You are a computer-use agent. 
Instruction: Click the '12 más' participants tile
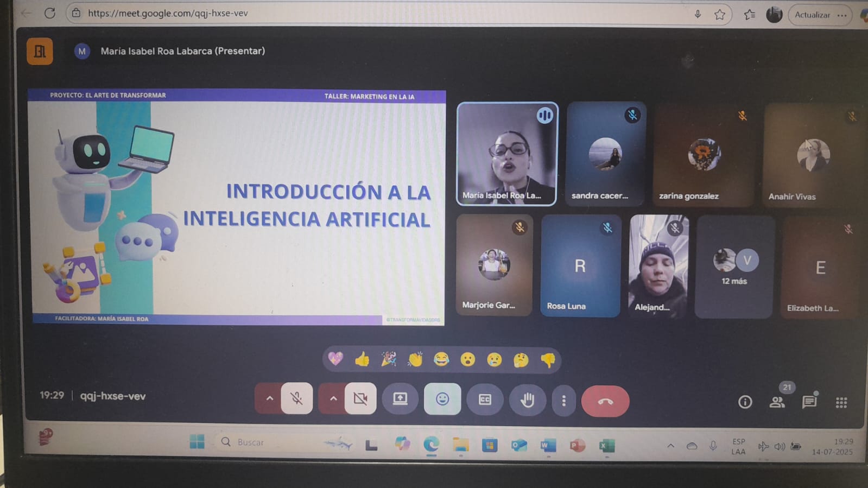click(x=734, y=267)
